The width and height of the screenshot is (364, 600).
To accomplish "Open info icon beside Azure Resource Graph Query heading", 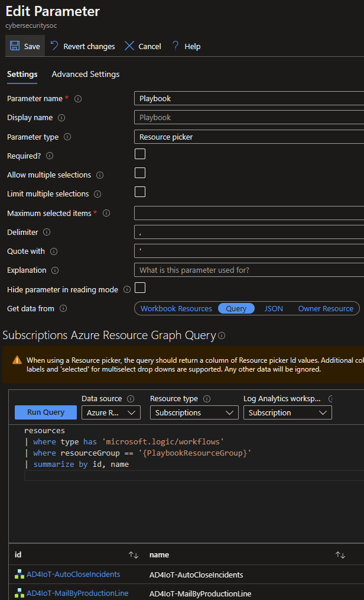I will (x=222, y=336).
